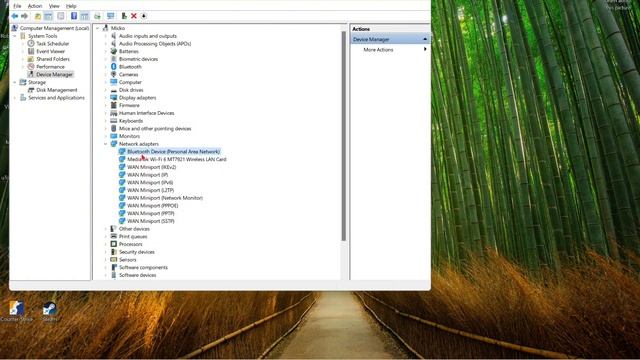The width and height of the screenshot is (640, 360).
Task: Click Mice and other pointing devices label
Action: 155,129
